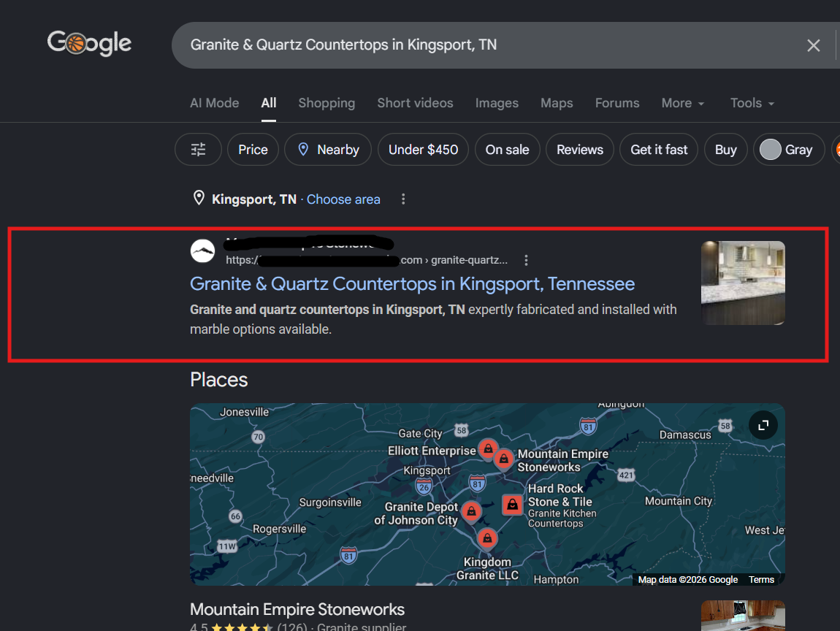Click the Mountain Empire Stoneworks listing photo
This screenshot has width=840, height=631.
(743, 616)
